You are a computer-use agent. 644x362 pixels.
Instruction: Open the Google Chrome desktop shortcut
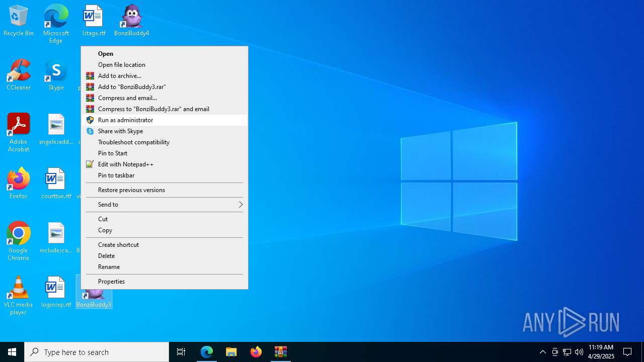19,242
